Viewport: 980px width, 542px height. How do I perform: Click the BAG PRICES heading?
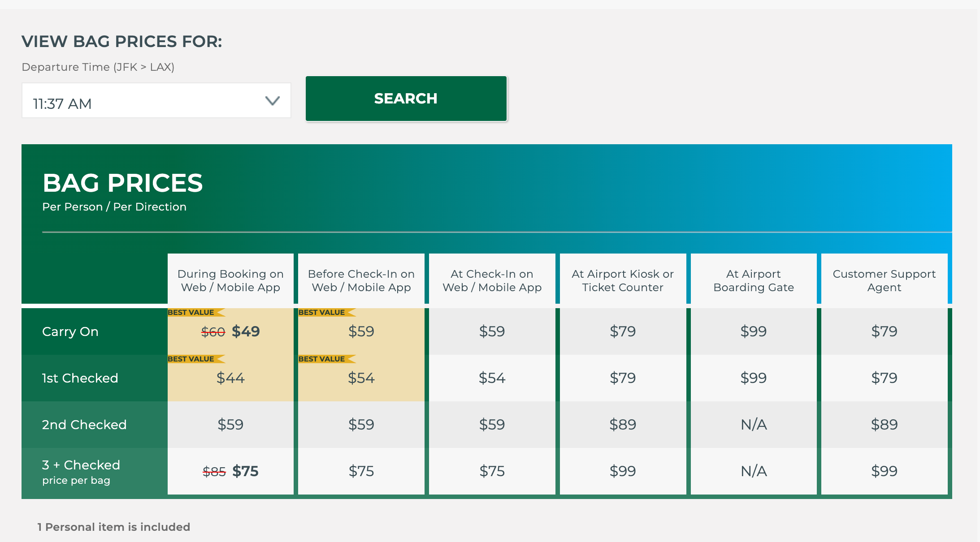123,183
